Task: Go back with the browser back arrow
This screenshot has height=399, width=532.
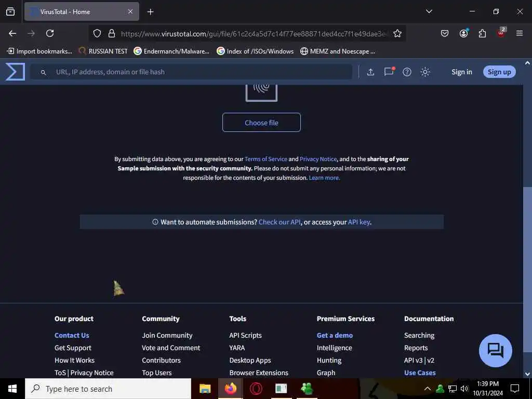Action: [x=12, y=33]
